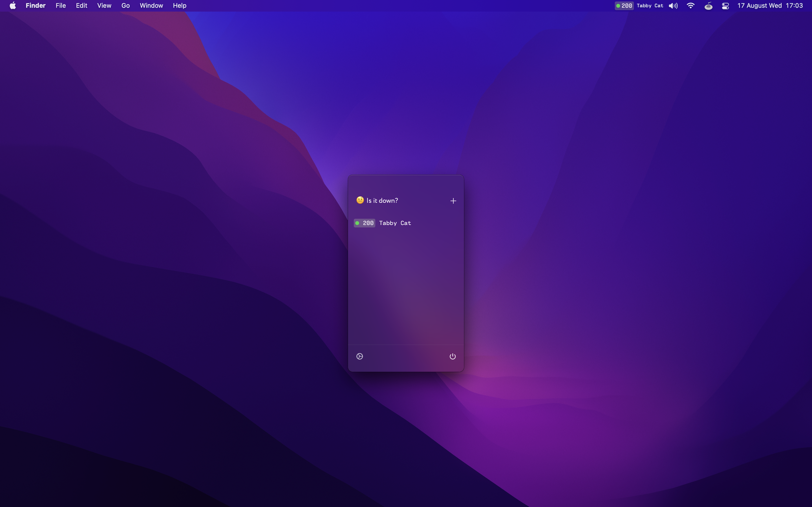Open Control Center toggles icon

click(725, 6)
